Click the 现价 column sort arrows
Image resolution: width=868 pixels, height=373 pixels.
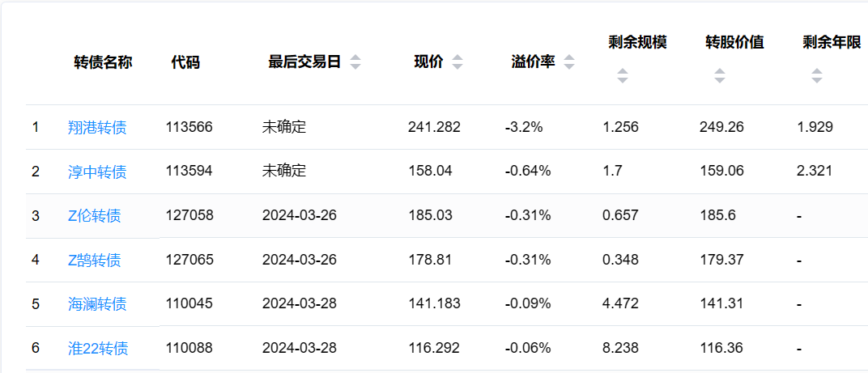(457, 62)
